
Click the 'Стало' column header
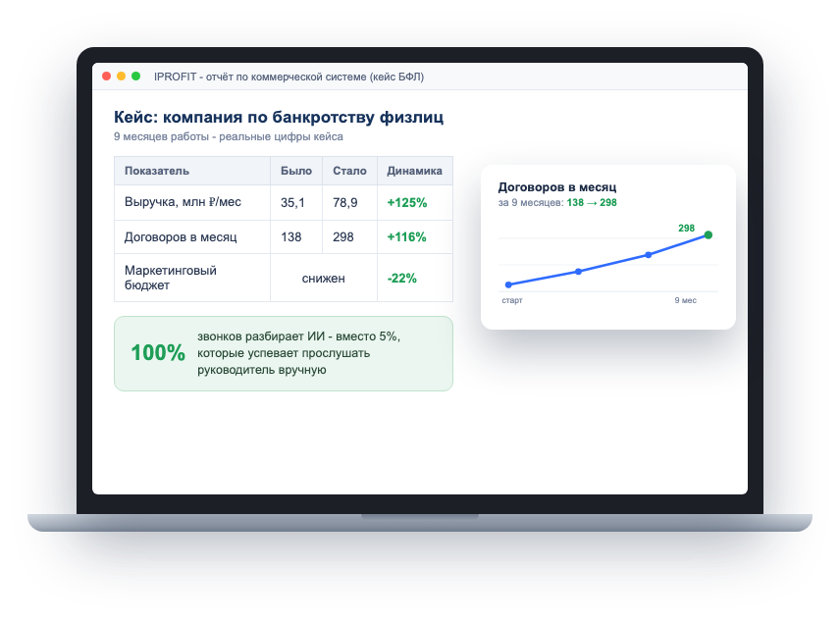point(349,171)
